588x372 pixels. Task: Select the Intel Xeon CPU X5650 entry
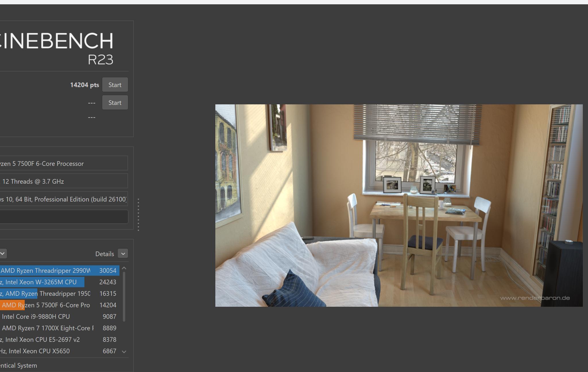click(x=60, y=351)
